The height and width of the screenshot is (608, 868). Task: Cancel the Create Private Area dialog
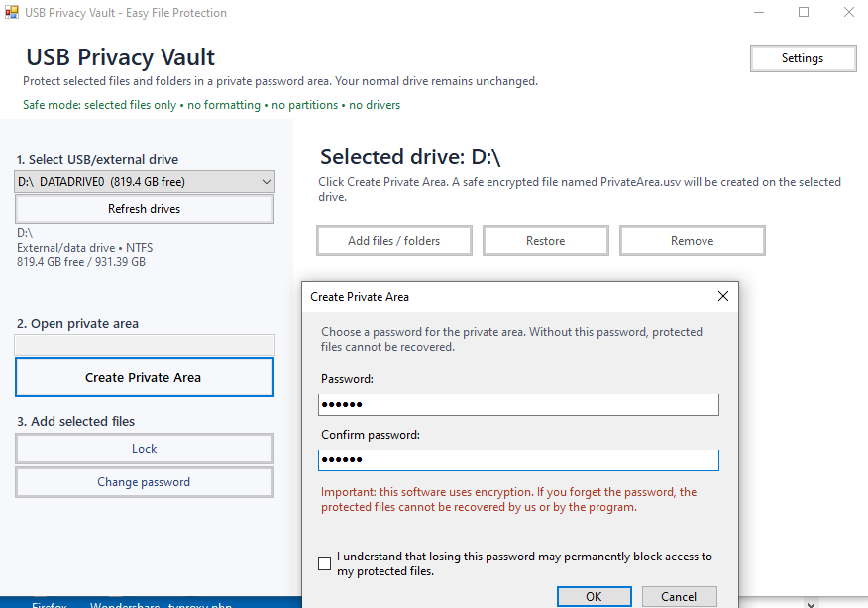(x=679, y=597)
